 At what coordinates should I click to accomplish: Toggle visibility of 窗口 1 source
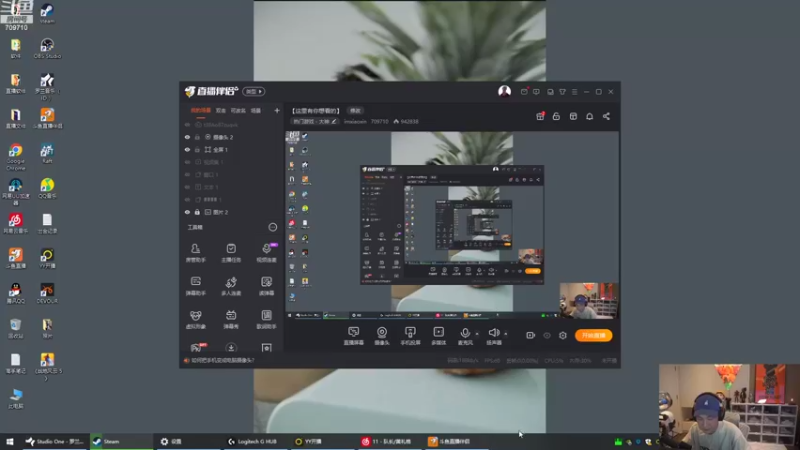[x=187, y=174]
